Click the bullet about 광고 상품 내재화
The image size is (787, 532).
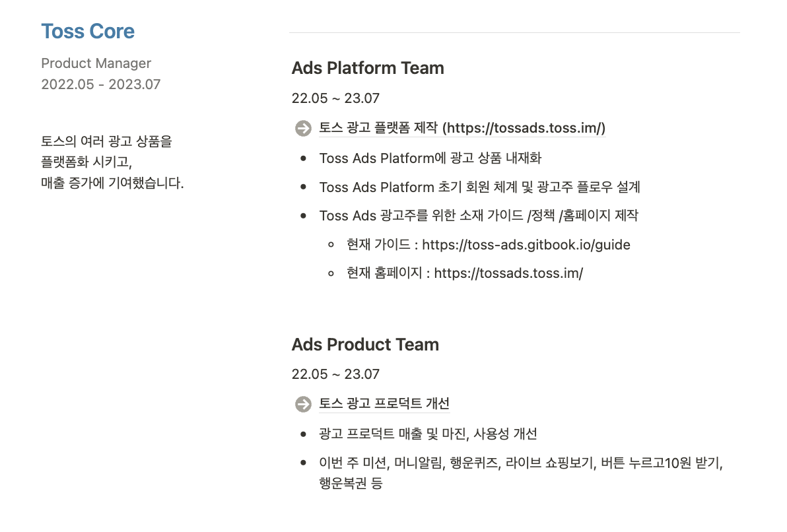(430, 158)
